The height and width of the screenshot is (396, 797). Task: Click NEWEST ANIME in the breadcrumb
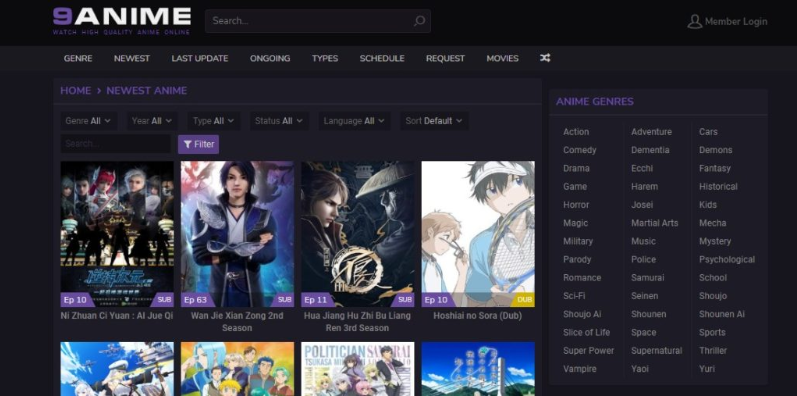[146, 90]
